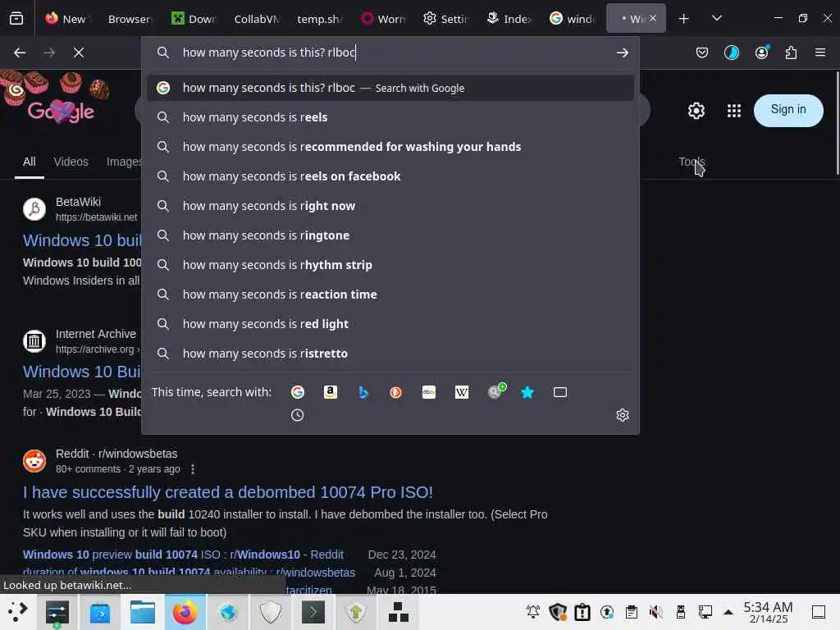Open a new browser tab
Image resolution: width=840 pixels, height=630 pixels.
point(683,19)
